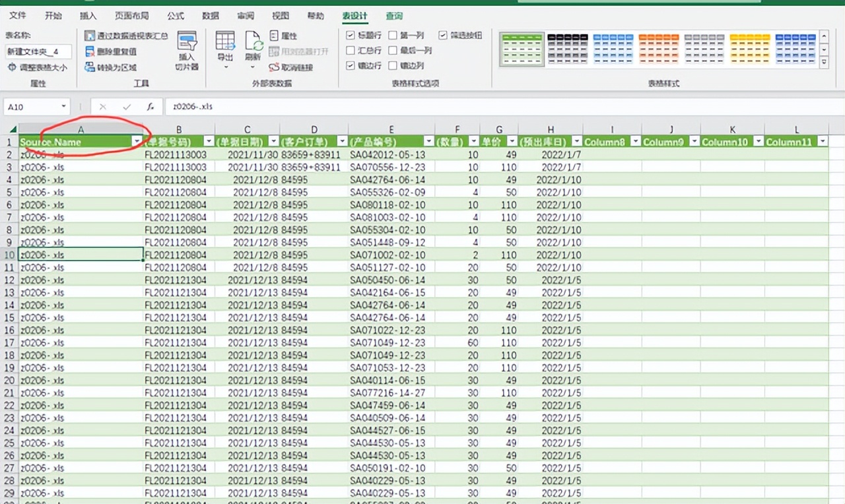Open the Query (查询) tab
The image size is (845, 504).
coord(394,15)
